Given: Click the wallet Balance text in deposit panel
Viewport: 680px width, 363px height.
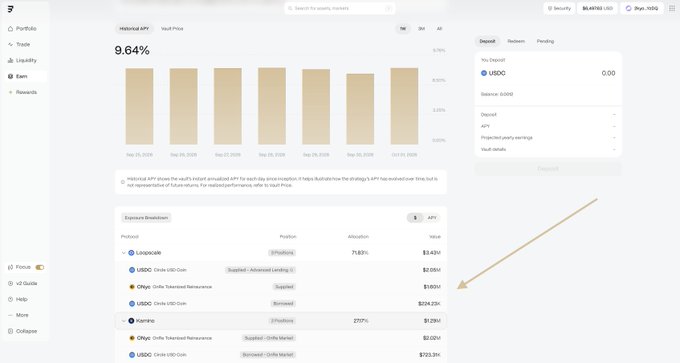Looking at the screenshot, I should coord(497,94).
